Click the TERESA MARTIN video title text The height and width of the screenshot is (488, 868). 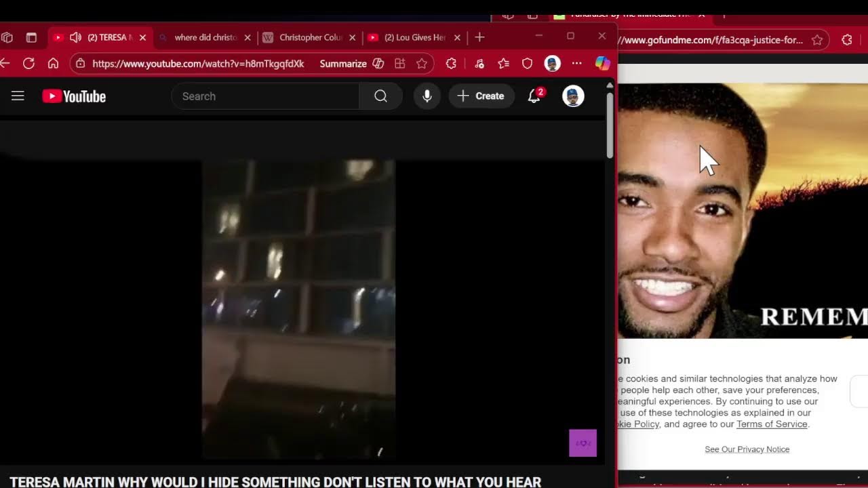(275, 482)
